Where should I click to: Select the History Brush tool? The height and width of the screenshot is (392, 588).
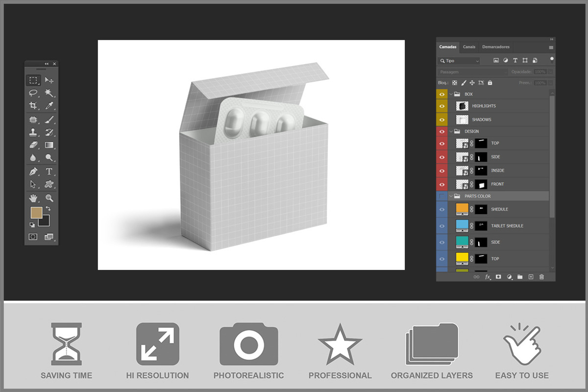tap(49, 132)
